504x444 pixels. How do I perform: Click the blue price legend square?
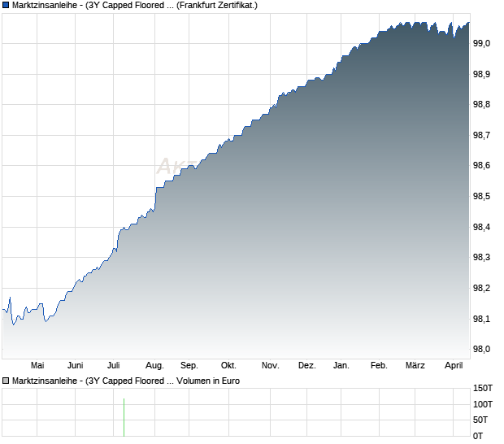[x=7, y=6]
